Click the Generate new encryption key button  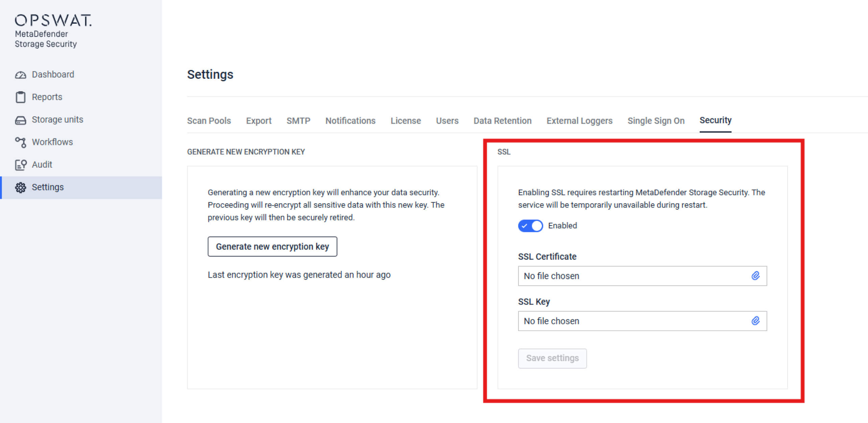(x=272, y=246)
